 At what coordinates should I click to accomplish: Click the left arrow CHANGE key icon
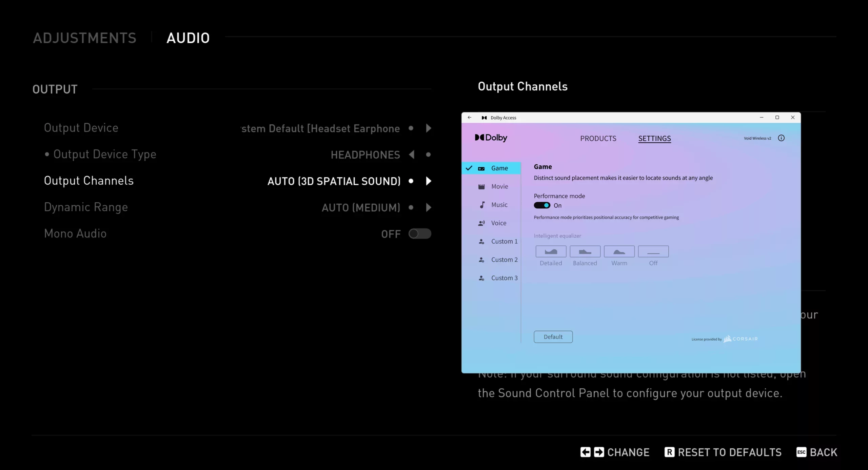click(x=586, y=452)
